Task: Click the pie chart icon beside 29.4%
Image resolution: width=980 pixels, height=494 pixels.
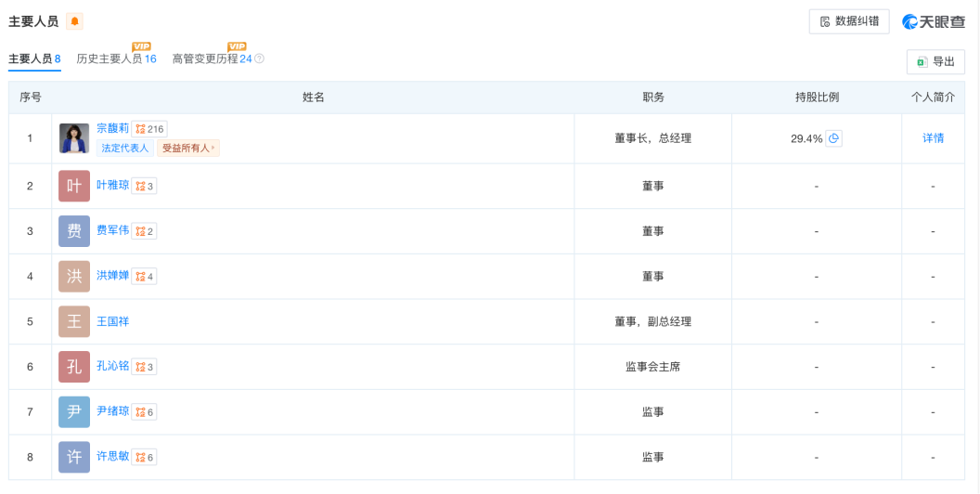Action: point(833,138)
